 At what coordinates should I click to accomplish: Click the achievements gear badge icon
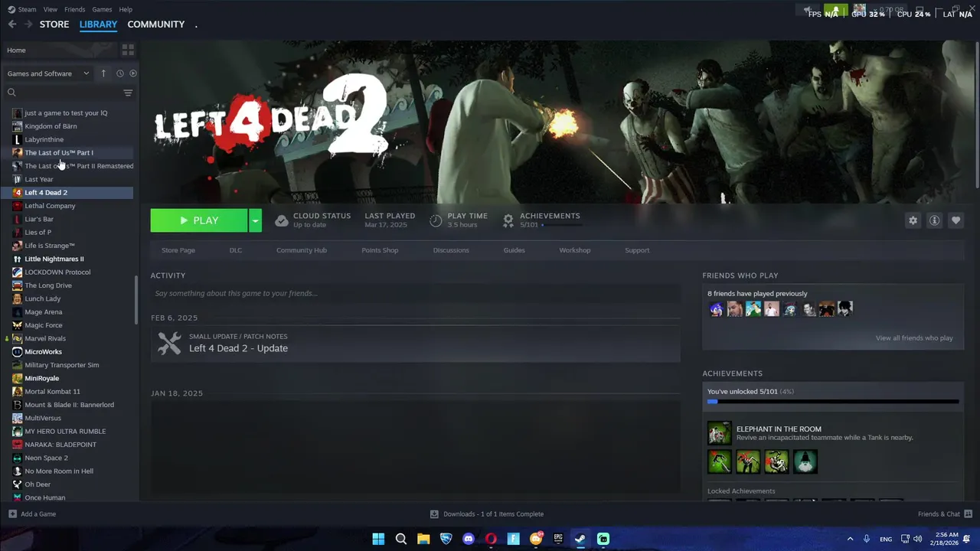coord(508,220)
